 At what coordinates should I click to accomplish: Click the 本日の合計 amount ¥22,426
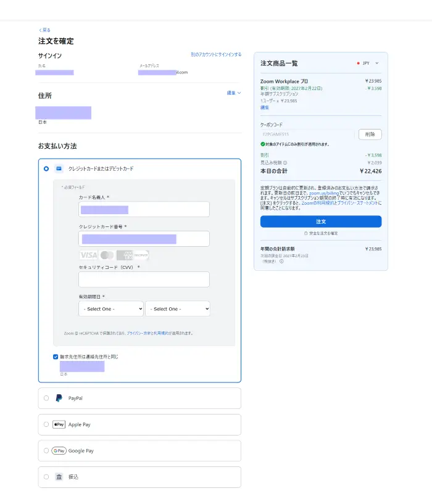tap(370, 171)
